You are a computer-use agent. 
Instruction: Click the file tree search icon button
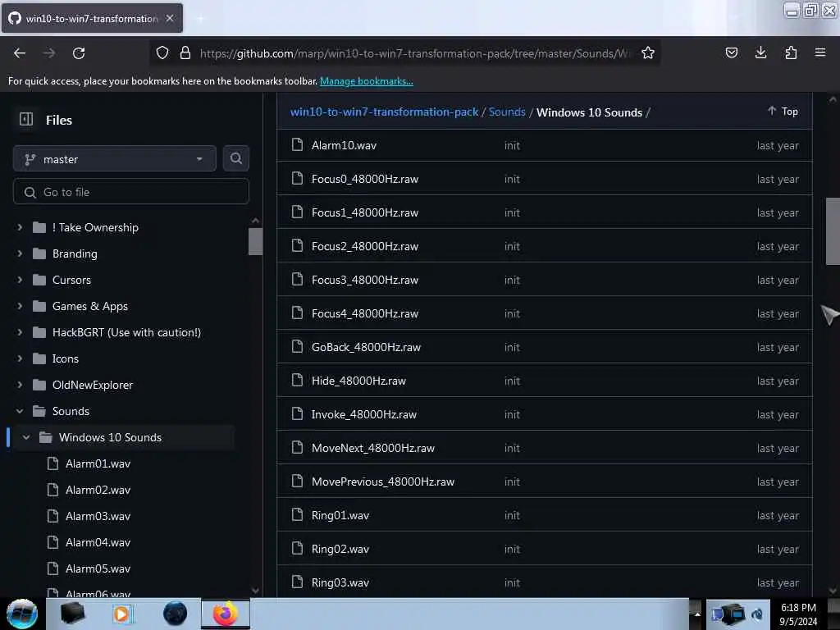[235, 158]
